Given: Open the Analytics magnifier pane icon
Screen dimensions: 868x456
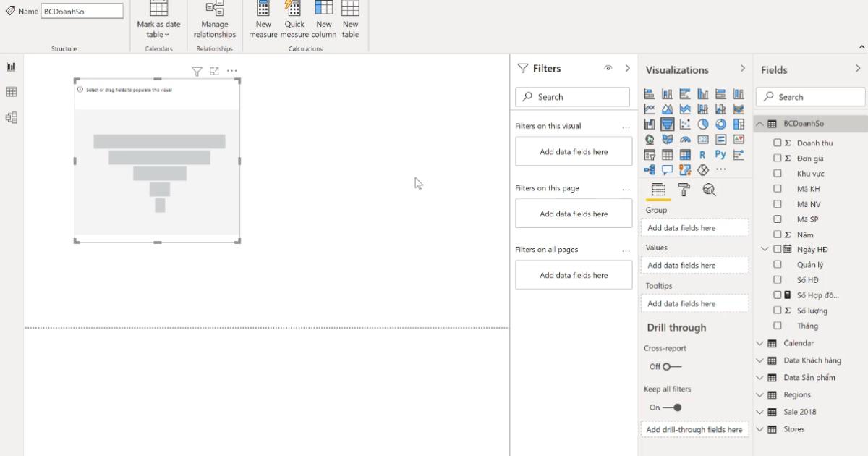Looking at the screenshot, I should 709,190.
